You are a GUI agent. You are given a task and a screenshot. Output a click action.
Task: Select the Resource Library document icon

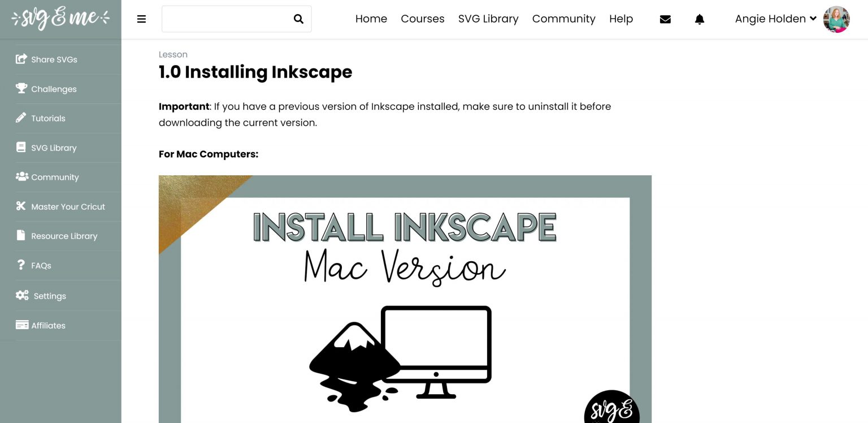tap(21, 236)
